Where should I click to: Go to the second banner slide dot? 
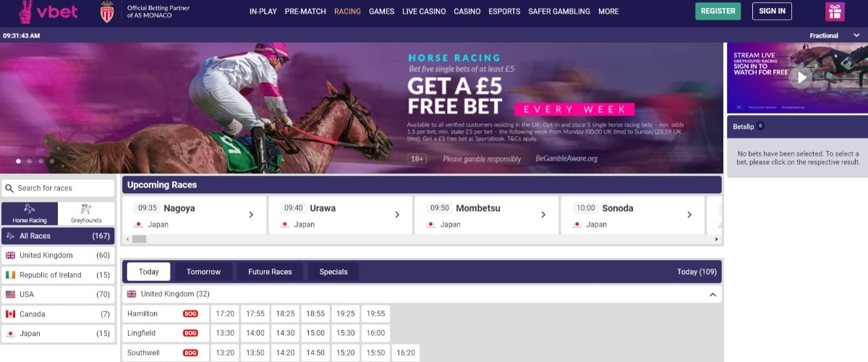point(29,161)
